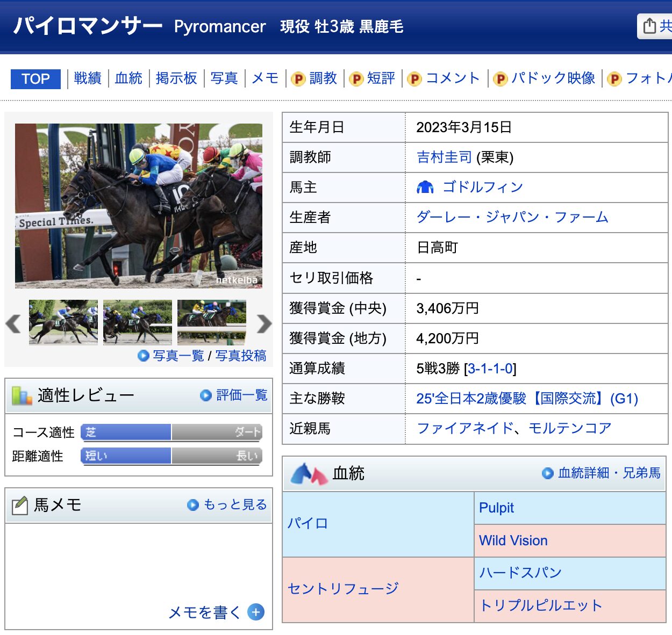
Task: Open the 掲示板 tab
Action: [x=176, y=78]
